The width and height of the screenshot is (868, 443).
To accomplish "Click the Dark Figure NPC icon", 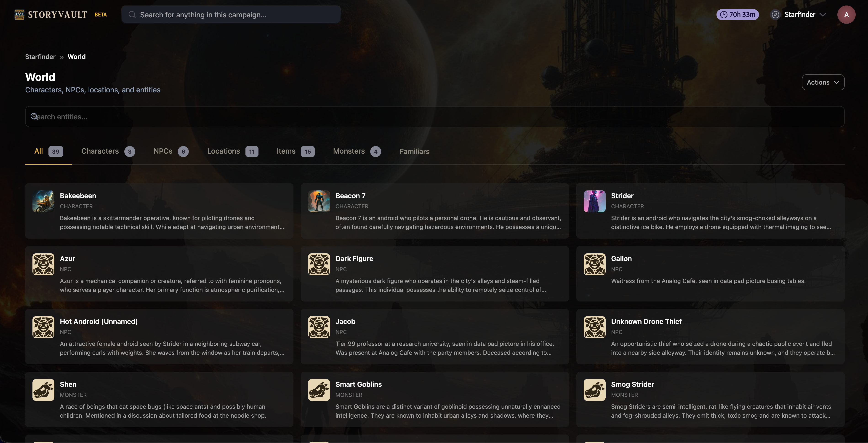I will coord(318,264).
